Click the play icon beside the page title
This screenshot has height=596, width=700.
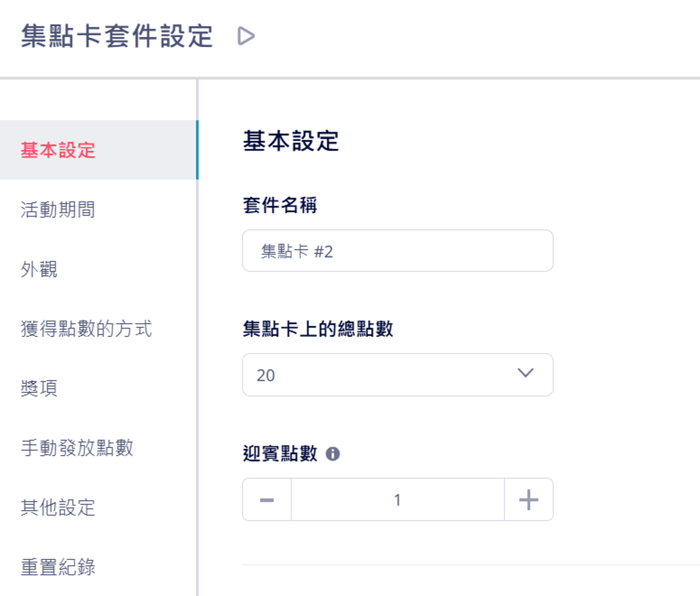[246, 36]
